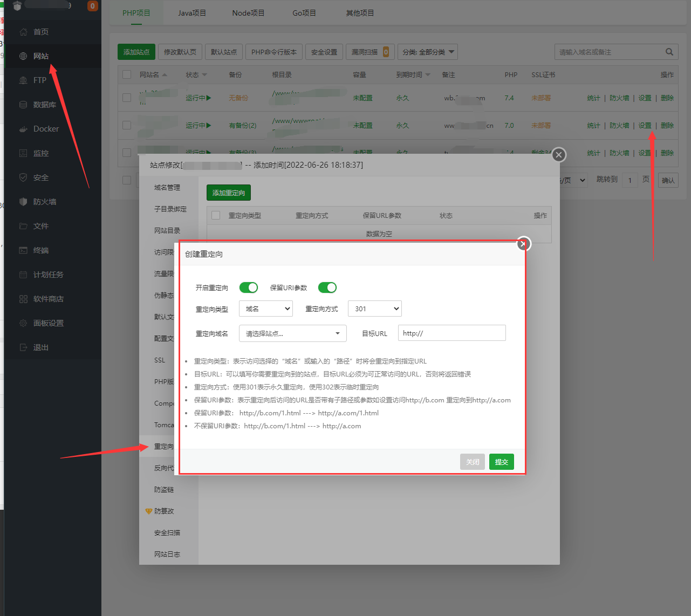
Task: Click the green 添加重定向 button
Action: 229,193
